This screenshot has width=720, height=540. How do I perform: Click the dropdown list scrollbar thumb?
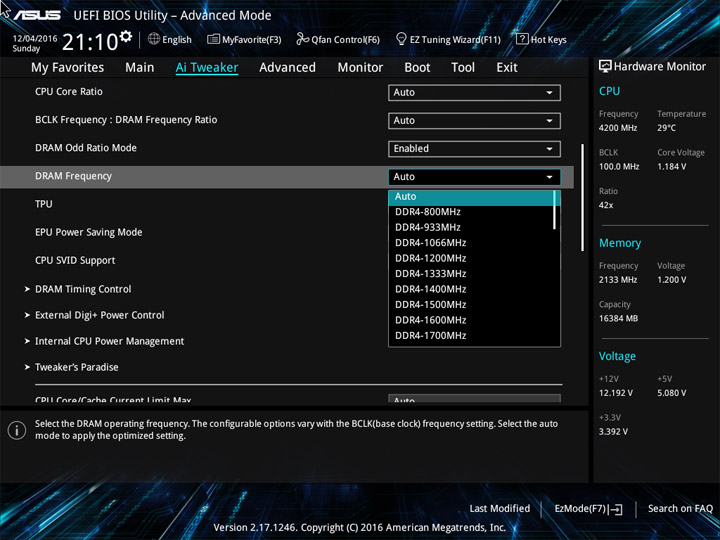[x=555, y=210]
